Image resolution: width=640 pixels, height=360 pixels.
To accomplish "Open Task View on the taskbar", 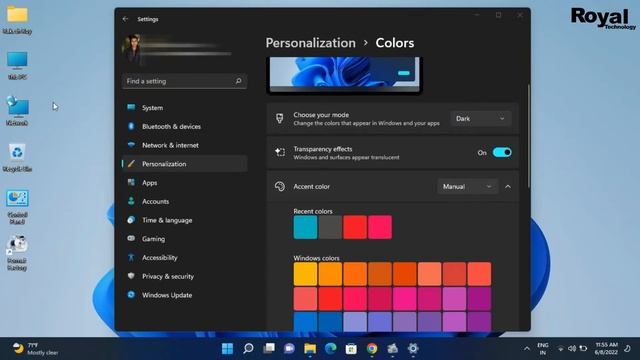I will [x=269, y=349].
